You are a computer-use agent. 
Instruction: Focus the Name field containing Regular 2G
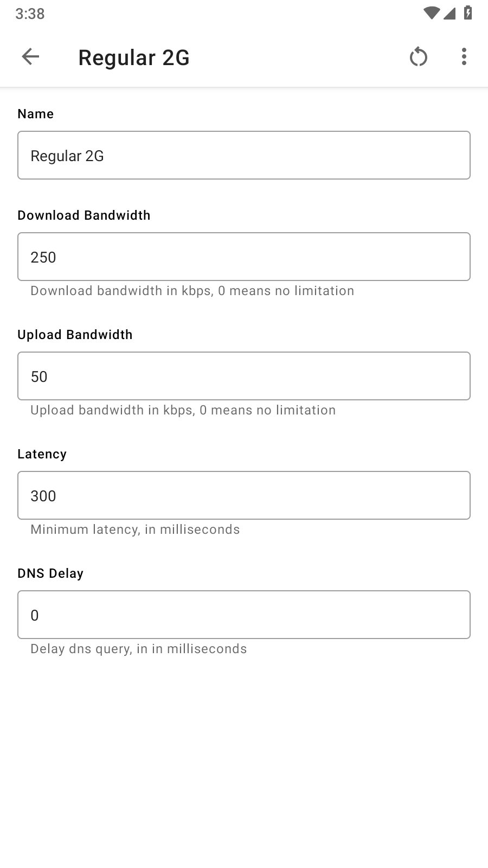(244, 155)
